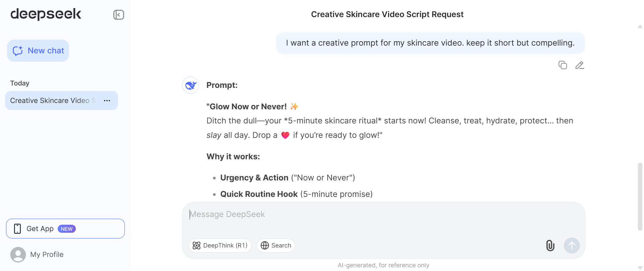Click the My Profile avatar icon

18,255
